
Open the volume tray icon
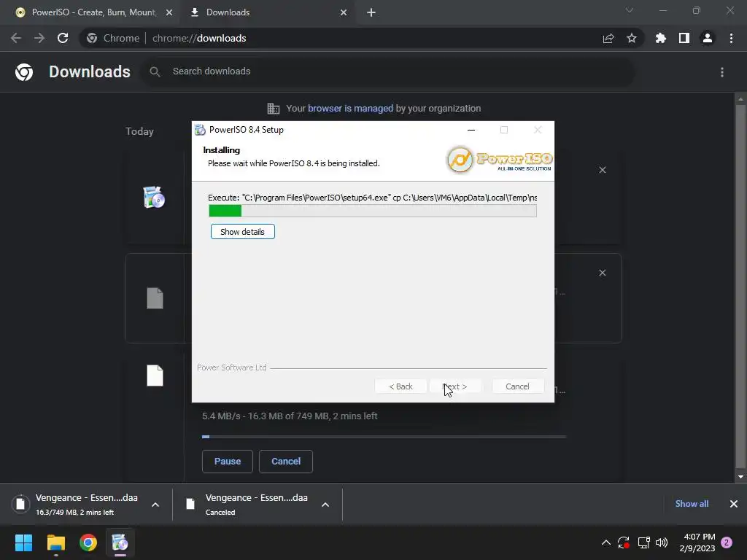tap(661, 542)
